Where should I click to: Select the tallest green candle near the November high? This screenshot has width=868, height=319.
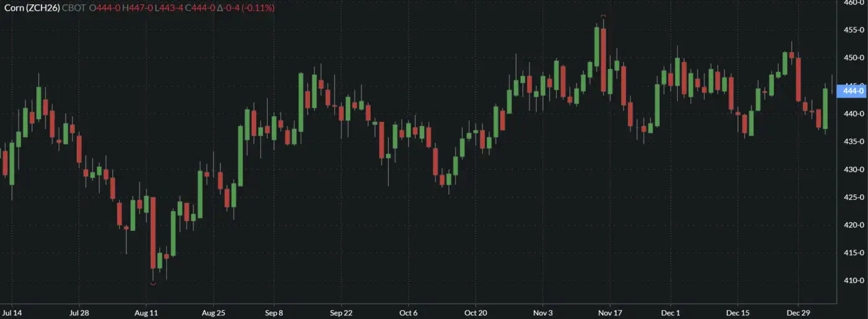[596, 47]
